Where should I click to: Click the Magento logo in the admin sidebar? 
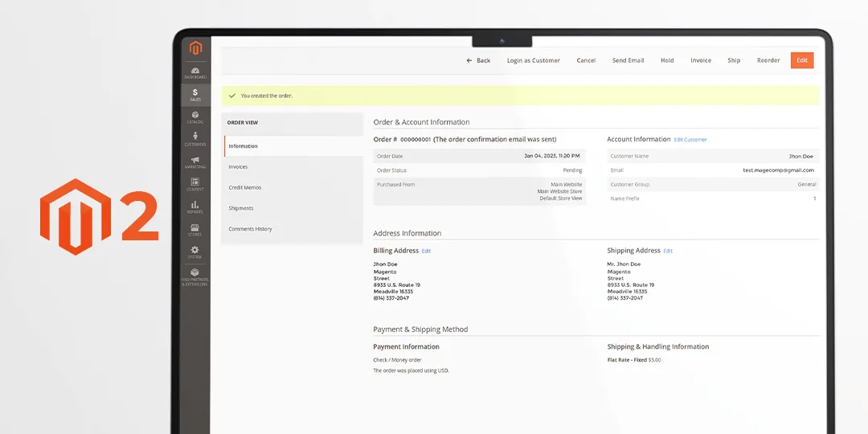click(x=195, y=48)
